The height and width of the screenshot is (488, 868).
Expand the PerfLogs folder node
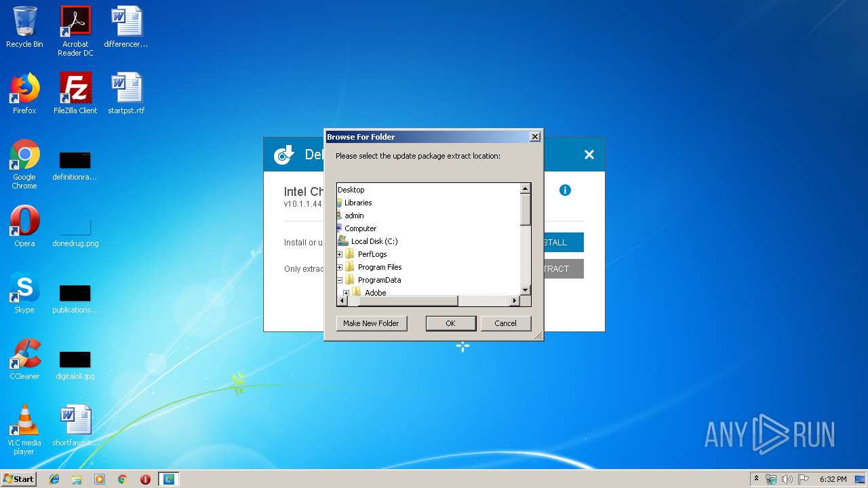(340, 254)
